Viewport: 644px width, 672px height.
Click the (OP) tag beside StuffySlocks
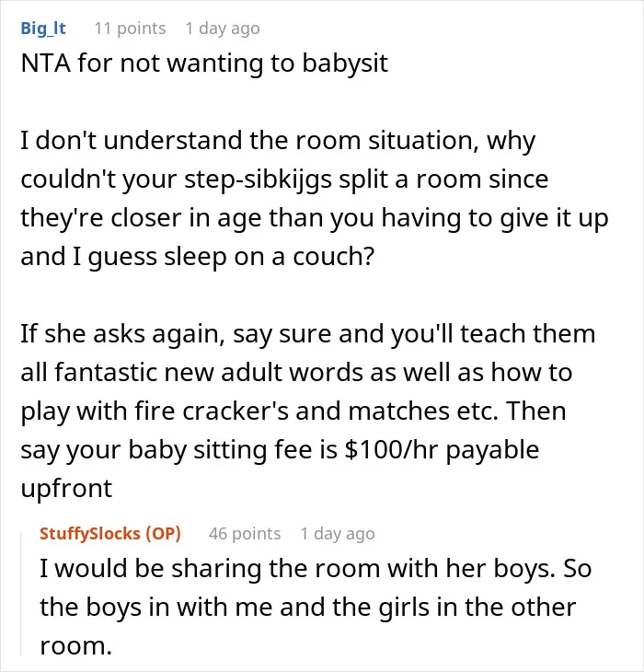tap(163, 534)
